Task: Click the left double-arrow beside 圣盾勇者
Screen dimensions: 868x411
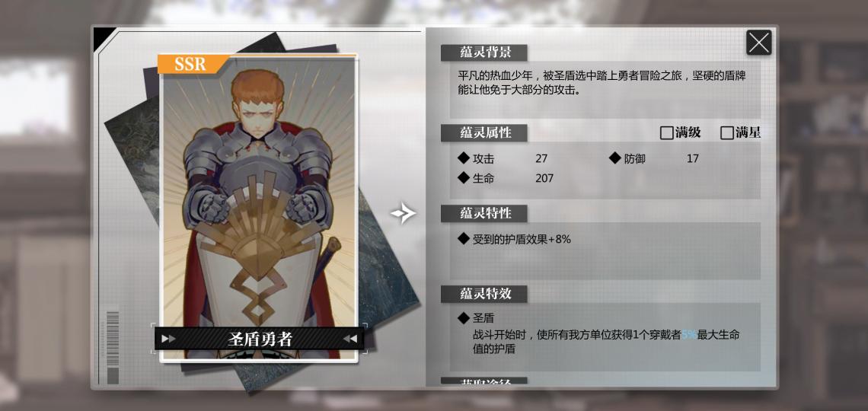Action: click(168, 339)
